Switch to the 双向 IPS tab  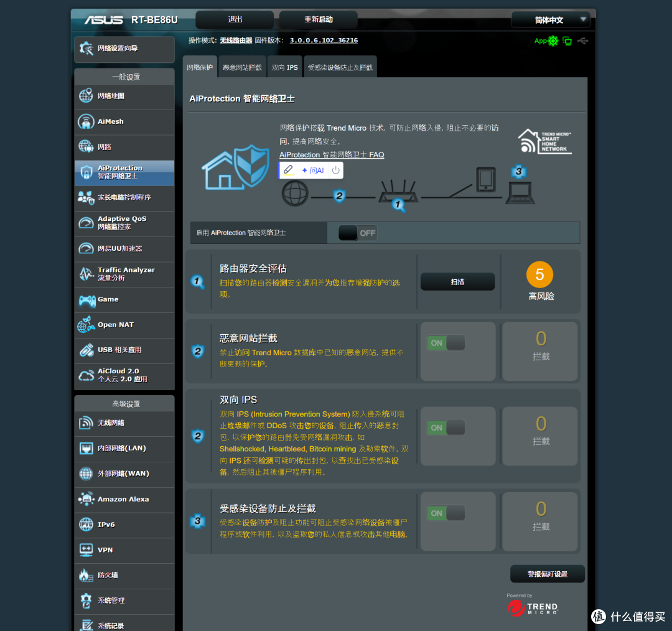pos(284,67)
